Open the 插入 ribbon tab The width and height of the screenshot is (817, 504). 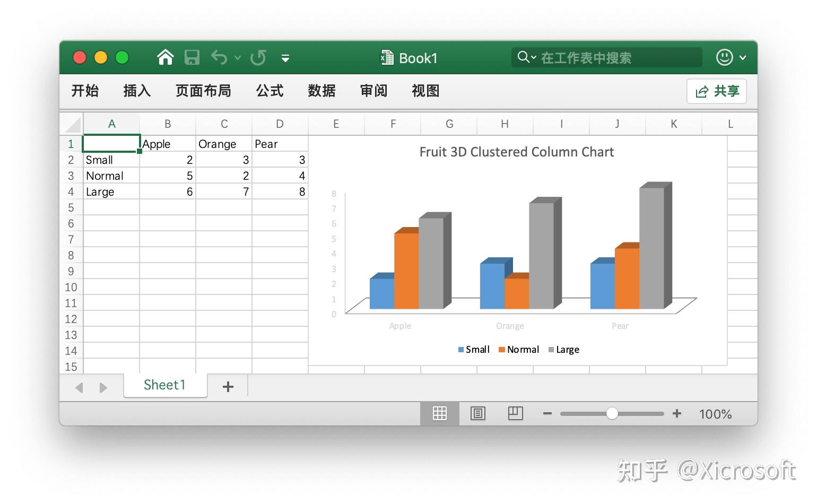pos(137,91)
